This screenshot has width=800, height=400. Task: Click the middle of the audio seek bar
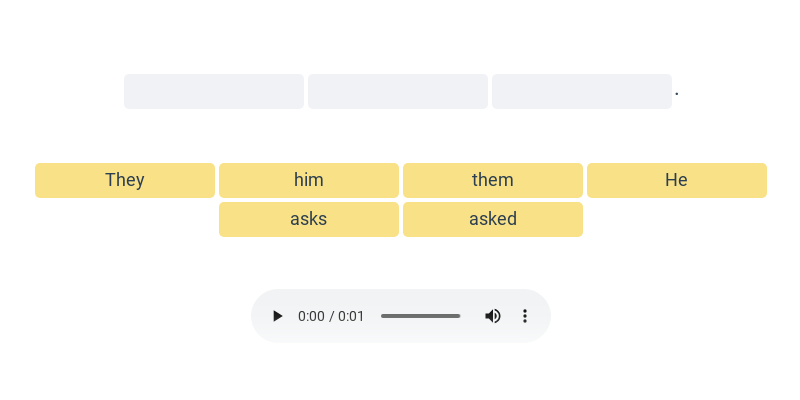coord(421,316)
